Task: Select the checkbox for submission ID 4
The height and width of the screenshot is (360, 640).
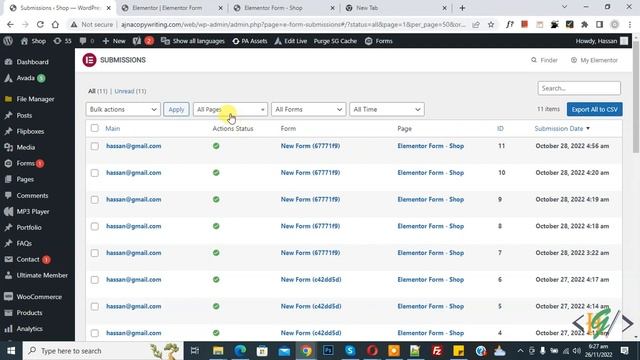Action: 95,333
